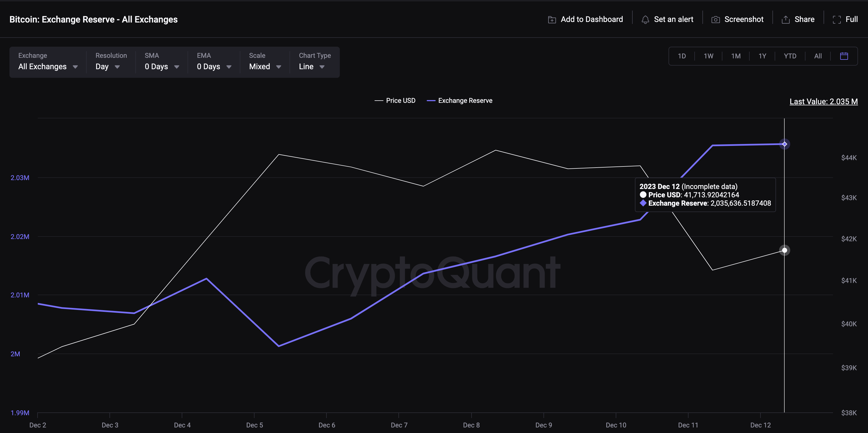868x433 pixels.
Task: Click the Share icon
Action: click(785, 19)
